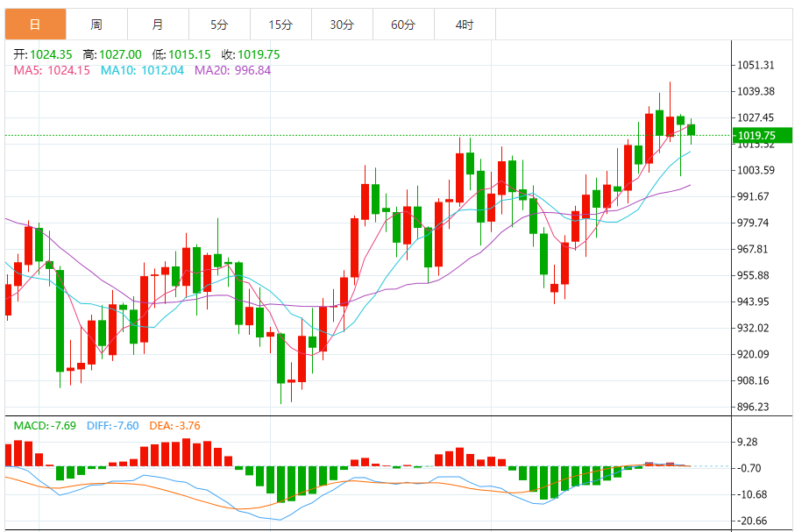Click the -20.66 MACD axis label

(752, 521)
